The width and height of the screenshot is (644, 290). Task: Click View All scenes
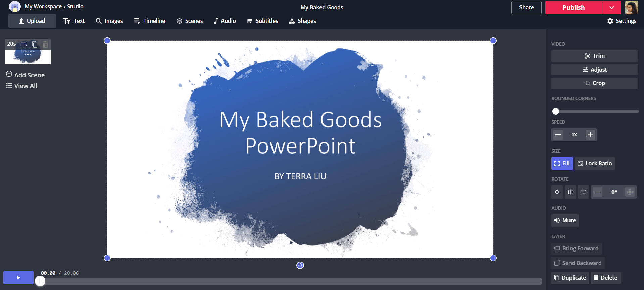[21, 86]
